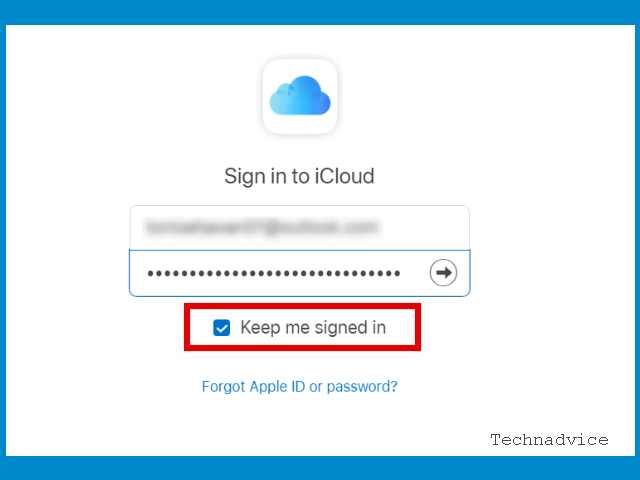Submit sign-in with the arrow icon
The image size is (640, 480).
(x=443, y=272)
